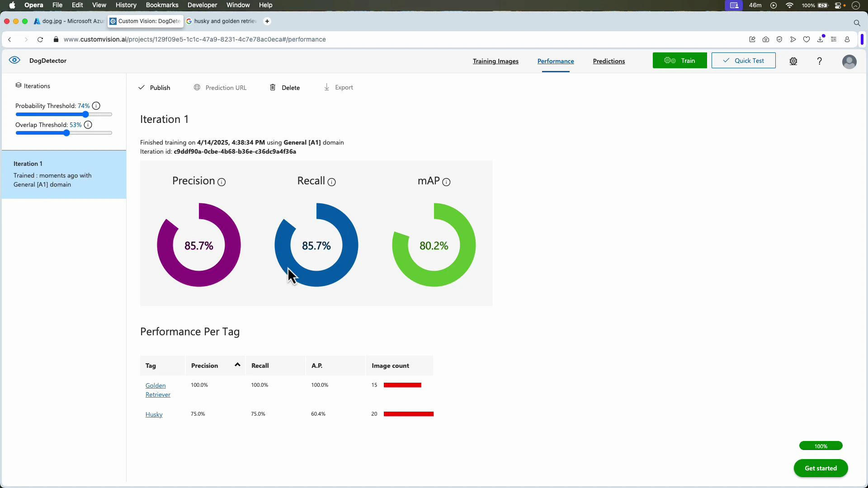Screen dimensions: 868x488
Task: Click the Probability Threshold slider handle
Action: pyautogui.click(x=85, y=114)
